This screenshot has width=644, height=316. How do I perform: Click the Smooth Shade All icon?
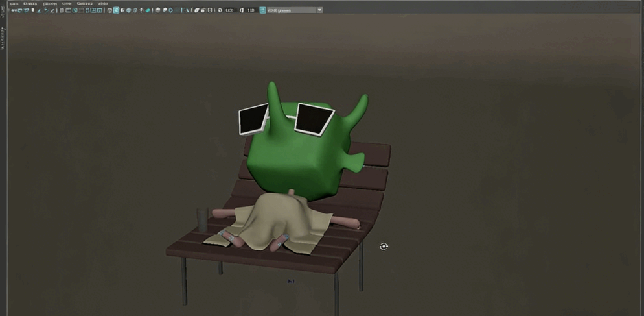[116, 10]
